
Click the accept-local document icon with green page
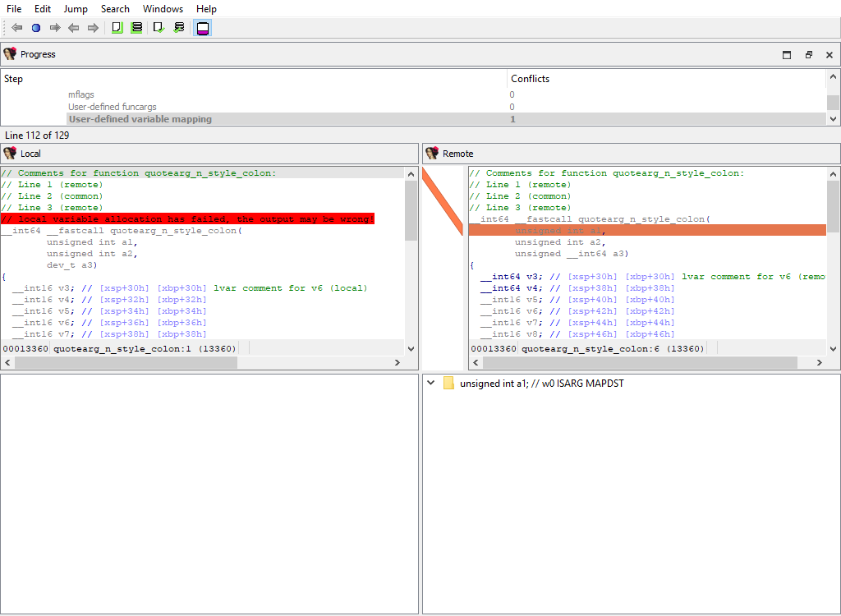tap(116, 27)
